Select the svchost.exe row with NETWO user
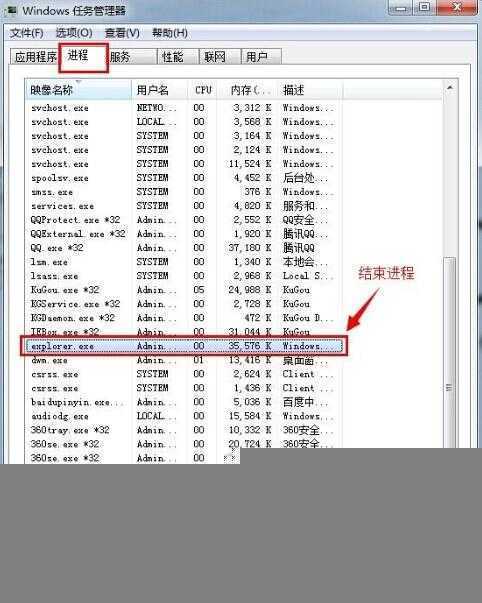 pyautogui.click(x=184, y=108)
